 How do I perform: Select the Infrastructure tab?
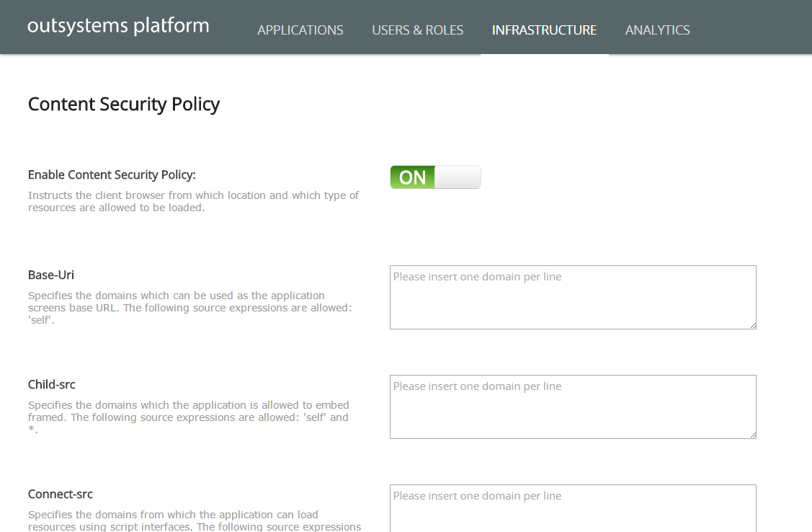click(544, 30)
